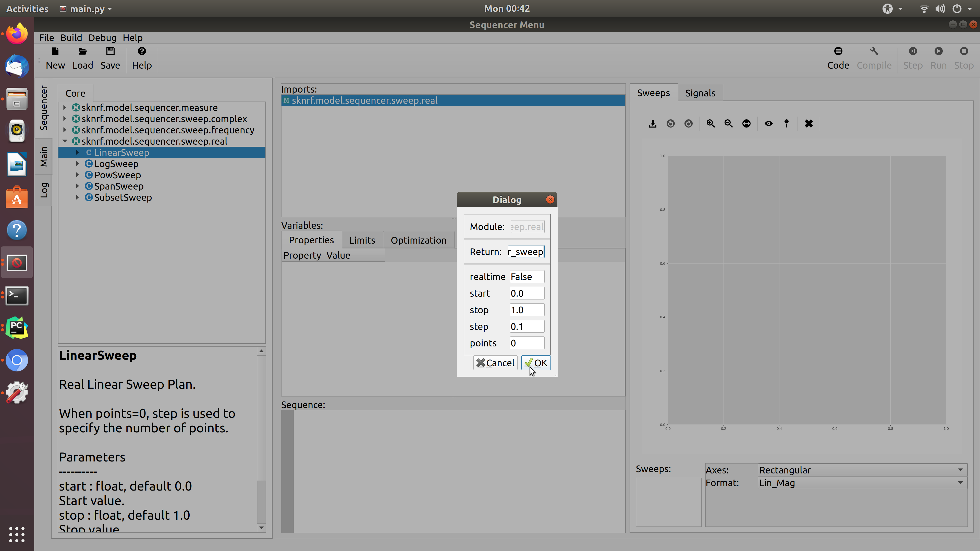980x551 pixels.
Task: Collapse sknrf.model.sequencer.sweep.real module
Action: click(x=65, y=141)
